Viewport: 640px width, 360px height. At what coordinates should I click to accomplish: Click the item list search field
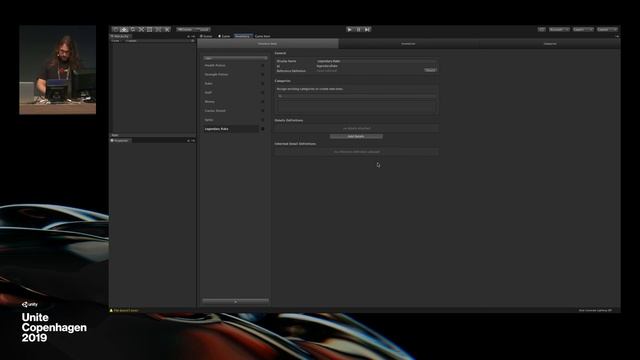[x=235, y=58]
